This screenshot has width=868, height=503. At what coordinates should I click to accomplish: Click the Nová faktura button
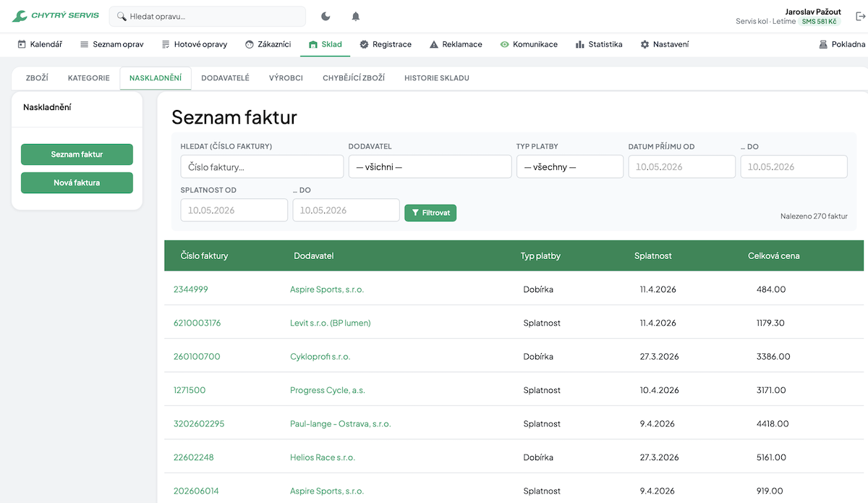pyautogui.click(x=77, y=182)
